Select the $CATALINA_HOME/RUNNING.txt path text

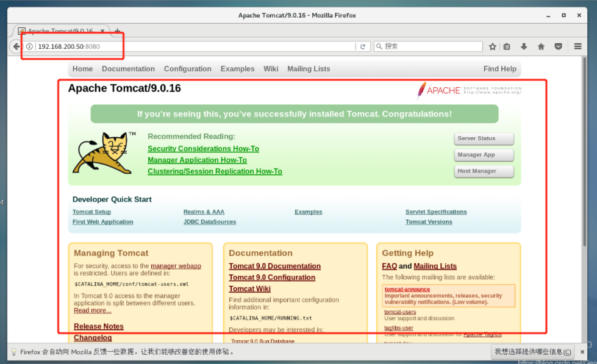coord(271,318)
